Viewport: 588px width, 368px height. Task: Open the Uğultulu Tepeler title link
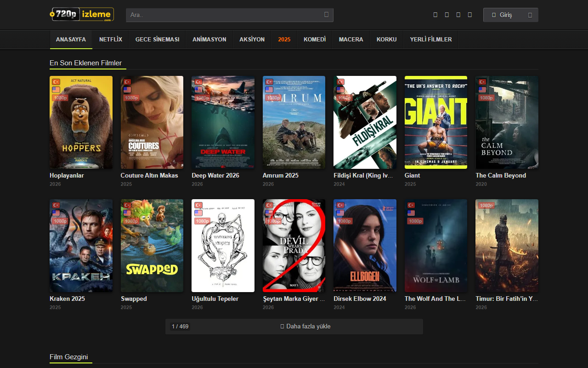[x=215, y=299]
